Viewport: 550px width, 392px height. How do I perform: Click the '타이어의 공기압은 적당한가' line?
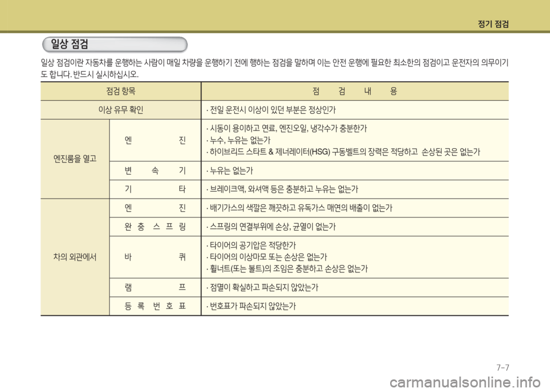251,246
